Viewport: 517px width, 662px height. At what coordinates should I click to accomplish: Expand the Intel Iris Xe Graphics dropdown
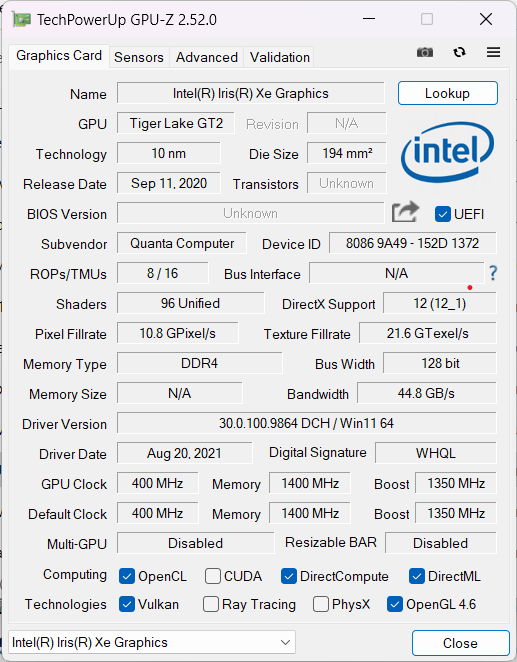(152, 643)
